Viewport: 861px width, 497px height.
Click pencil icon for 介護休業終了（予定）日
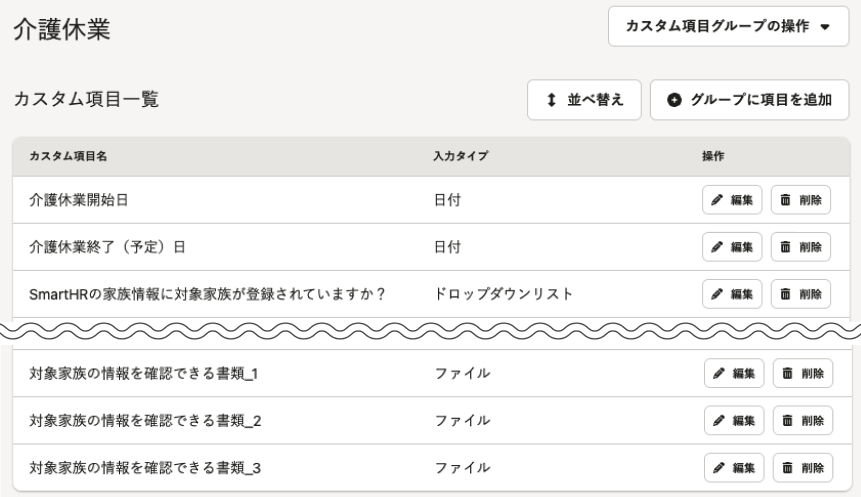pyautogui.click(x=717, y=247)
